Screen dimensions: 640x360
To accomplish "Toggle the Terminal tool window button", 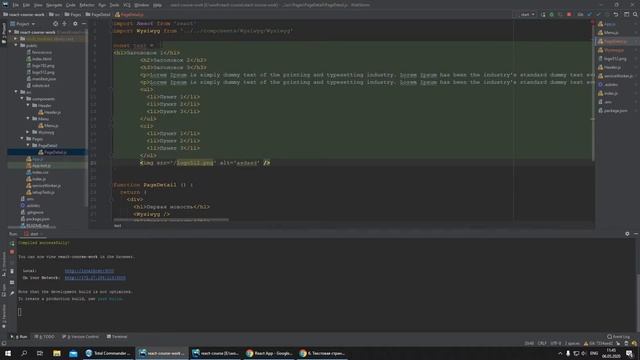I will 117,337.
